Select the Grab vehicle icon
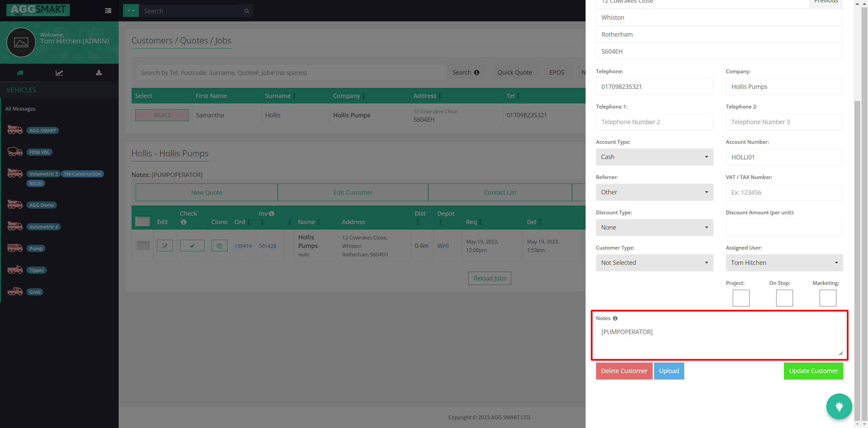 [x=15, y=292]
